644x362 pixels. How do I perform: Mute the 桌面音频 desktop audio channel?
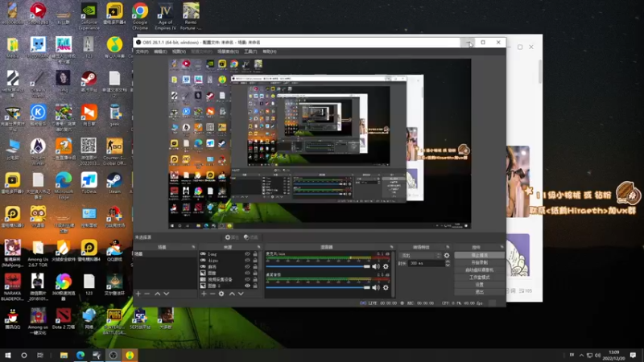(x=376, y=288)
